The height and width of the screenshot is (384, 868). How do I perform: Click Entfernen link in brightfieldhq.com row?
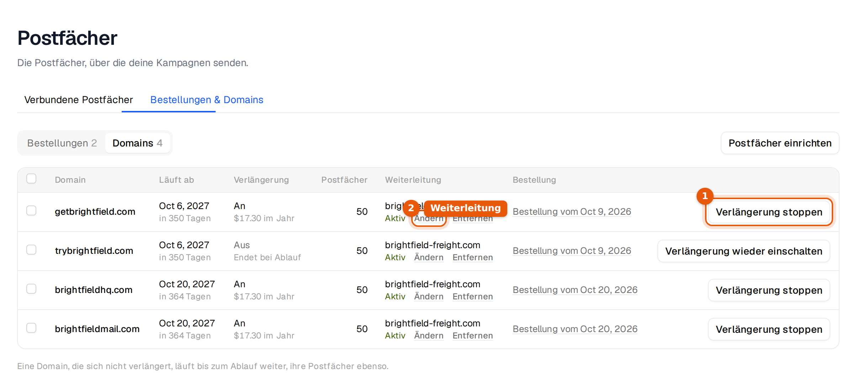coord(472,297)
